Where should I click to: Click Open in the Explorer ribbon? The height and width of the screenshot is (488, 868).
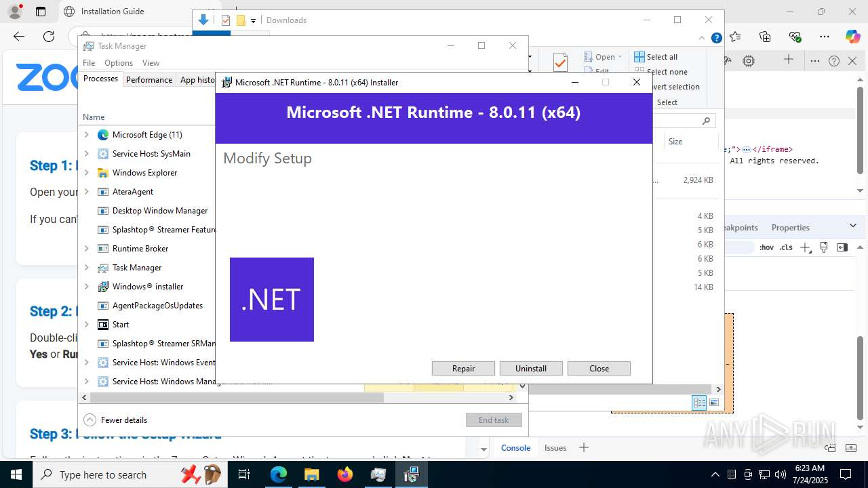tap(603, 57)
